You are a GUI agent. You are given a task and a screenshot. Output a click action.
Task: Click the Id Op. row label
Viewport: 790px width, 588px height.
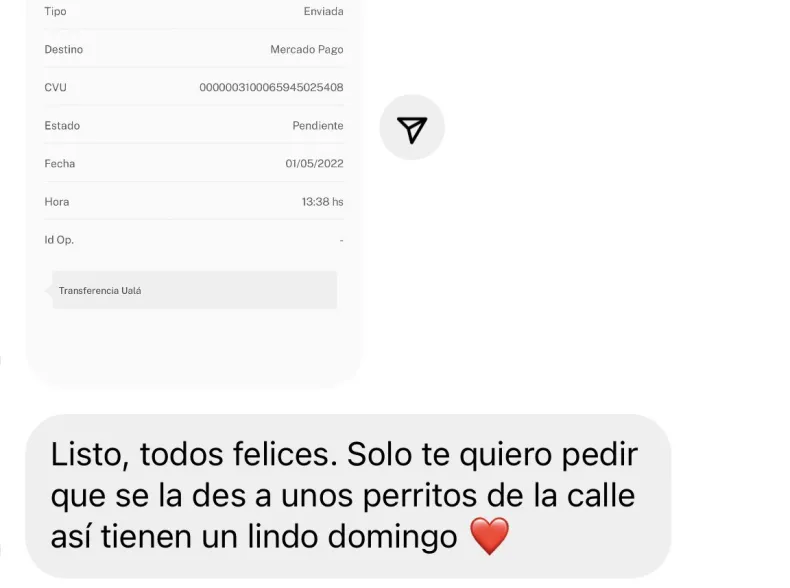pyautogui.click(x=59, y=240)
